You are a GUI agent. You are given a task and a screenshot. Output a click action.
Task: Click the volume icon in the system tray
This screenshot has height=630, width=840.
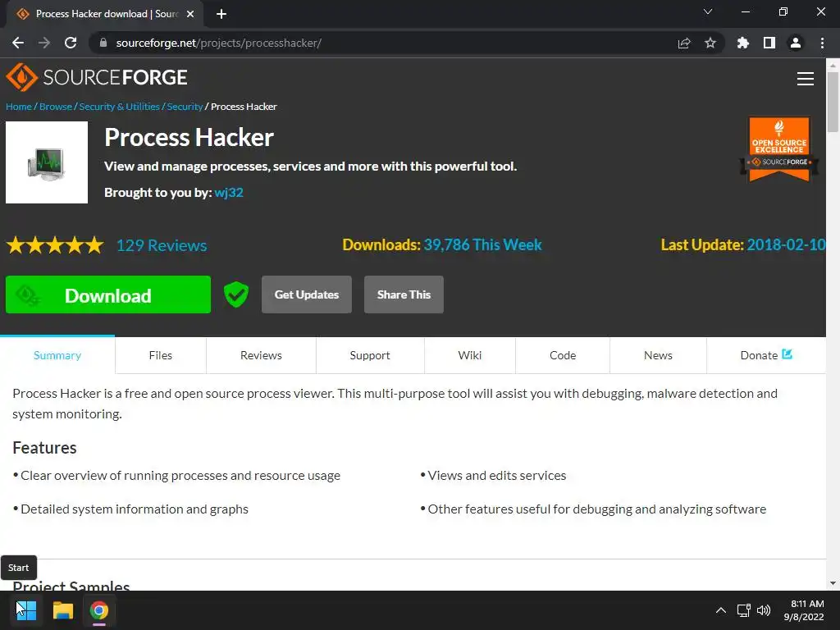coord(764,610)
